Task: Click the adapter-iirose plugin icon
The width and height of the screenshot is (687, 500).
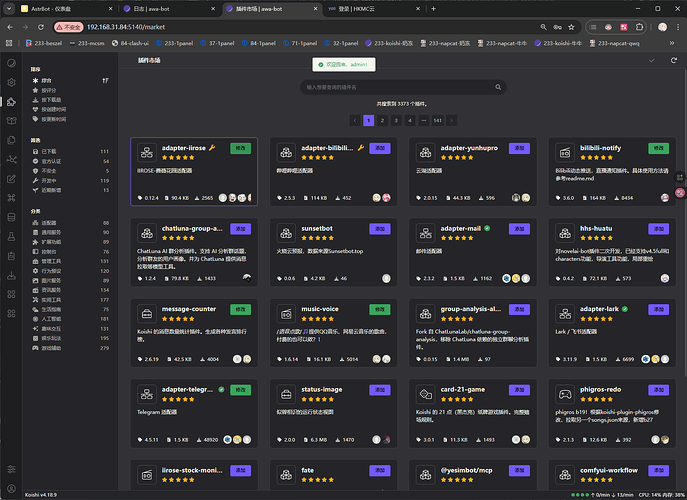Action: coord(146,152)
